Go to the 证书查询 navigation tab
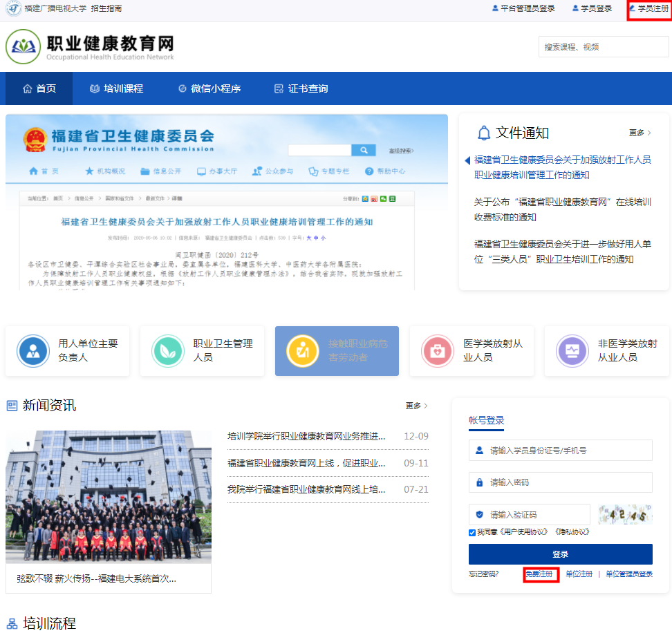The image size is (672, 642). point(301,88)
